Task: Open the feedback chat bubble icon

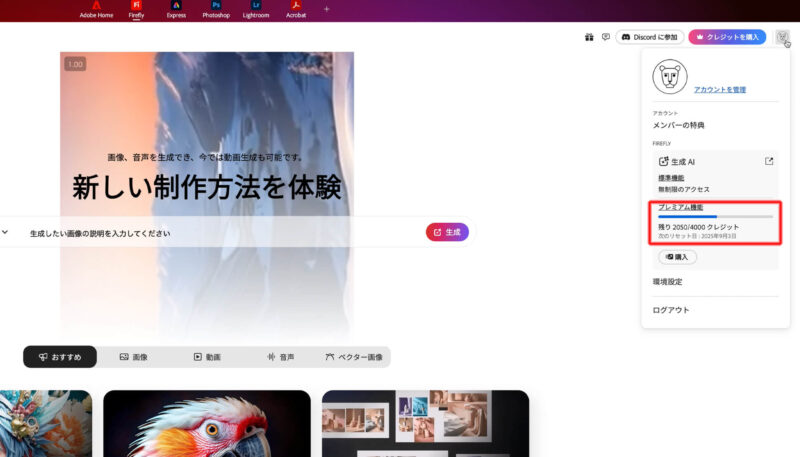Action: click(x=606, y=37)
